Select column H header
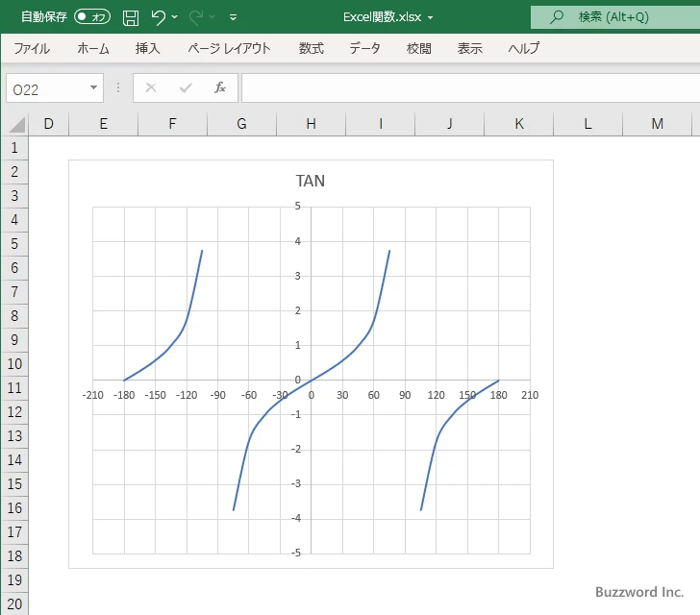Screen dimensions: 700x615 [x=312, y=124]
